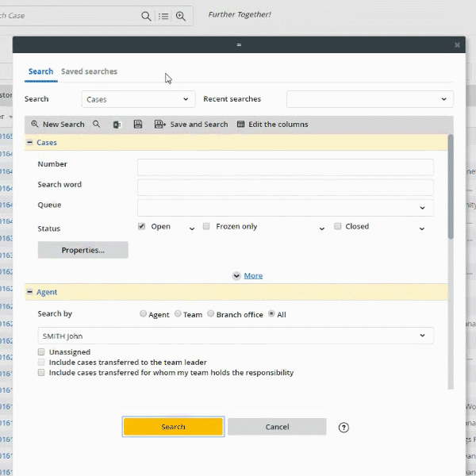Viewport: 476px width, 476px height.
Task: Tick the Unassigned checkbox
Action: (x=41, y=352)
